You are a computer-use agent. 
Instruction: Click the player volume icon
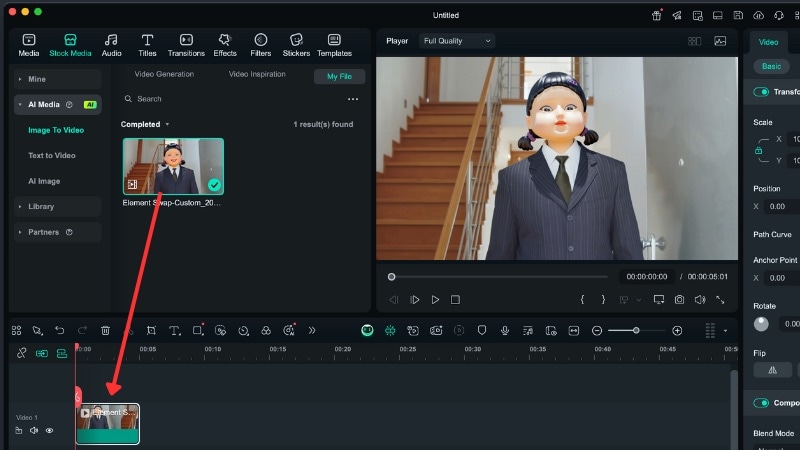click(700, 300)
